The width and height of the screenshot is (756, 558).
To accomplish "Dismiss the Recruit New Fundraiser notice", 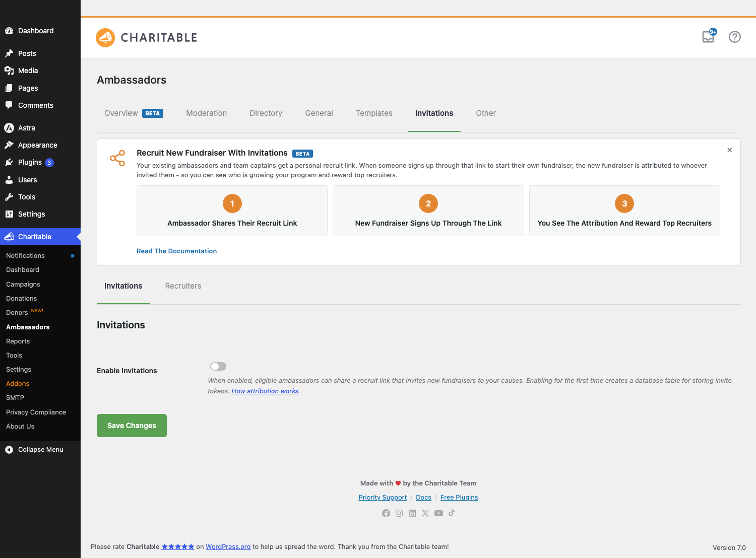I will [x=729, y=150].
